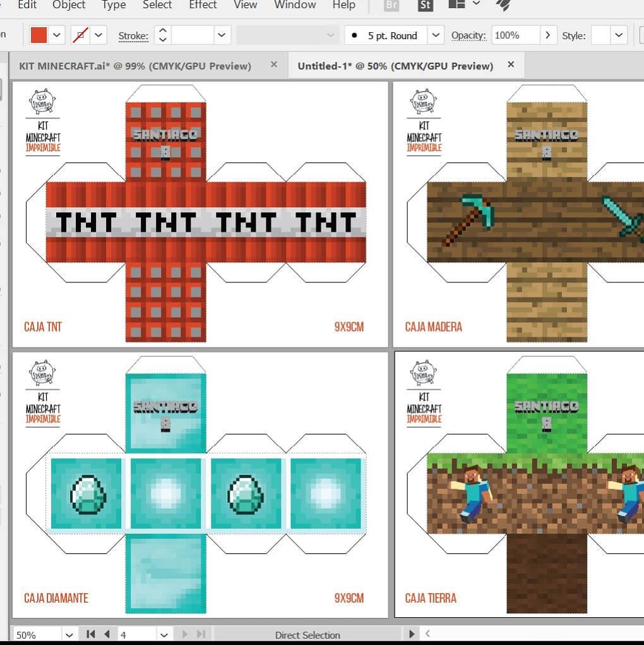Expand the Arrange Documents dropdown arrow
The width and height of the screenshot is (644, 645).
click(x=476, y=4)
